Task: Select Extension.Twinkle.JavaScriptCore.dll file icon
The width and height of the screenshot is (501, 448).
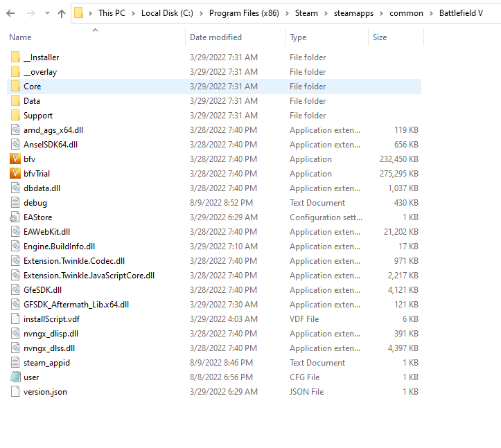Action: coord(15,276)
